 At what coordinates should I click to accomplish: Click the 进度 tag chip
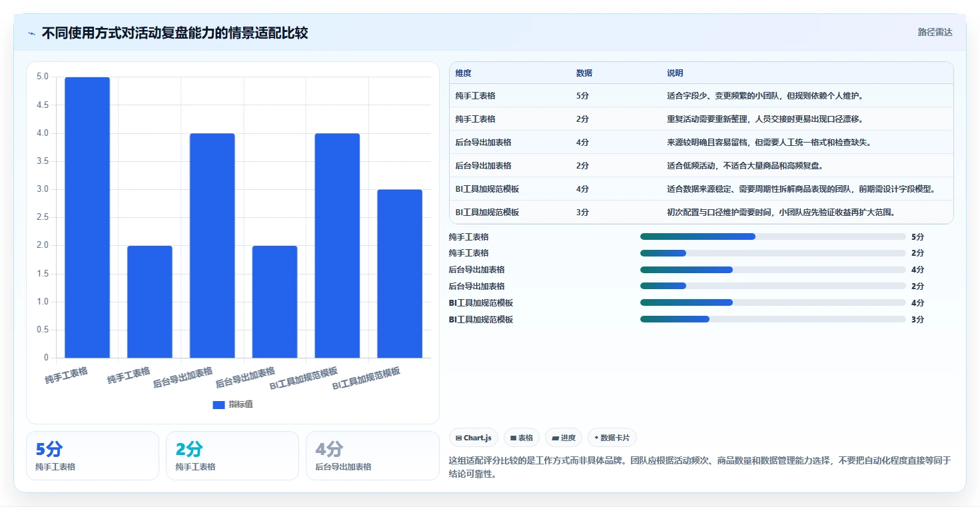tap(564, 438)
